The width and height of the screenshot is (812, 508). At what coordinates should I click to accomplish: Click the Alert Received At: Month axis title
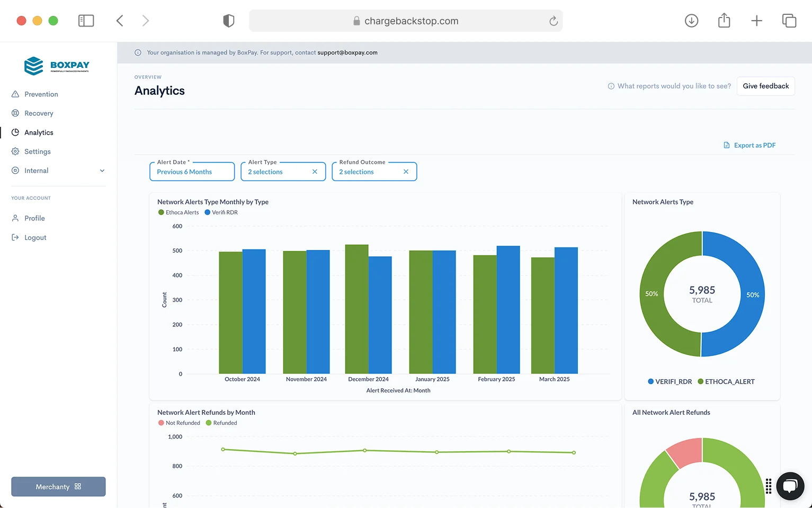coord(398,390)
